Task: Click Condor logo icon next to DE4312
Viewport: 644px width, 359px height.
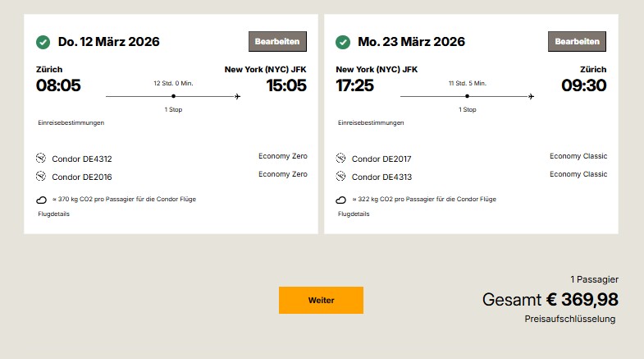Action: point(42,159)
